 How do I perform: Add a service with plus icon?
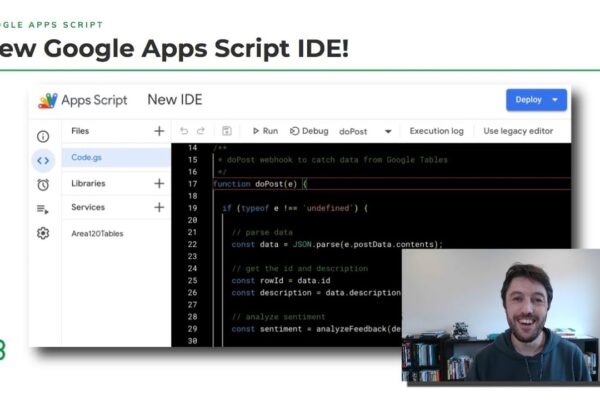coord(159,207)
